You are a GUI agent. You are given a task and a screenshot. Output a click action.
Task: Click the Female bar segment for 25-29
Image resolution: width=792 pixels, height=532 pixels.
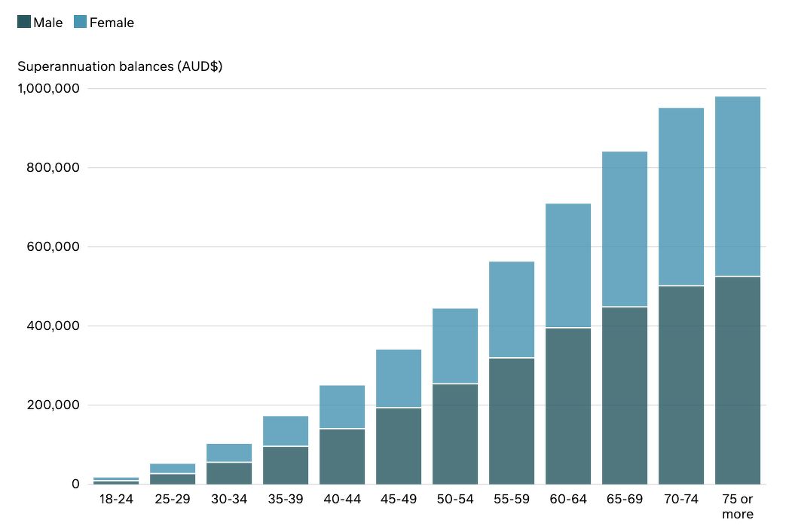pos(173,469)
